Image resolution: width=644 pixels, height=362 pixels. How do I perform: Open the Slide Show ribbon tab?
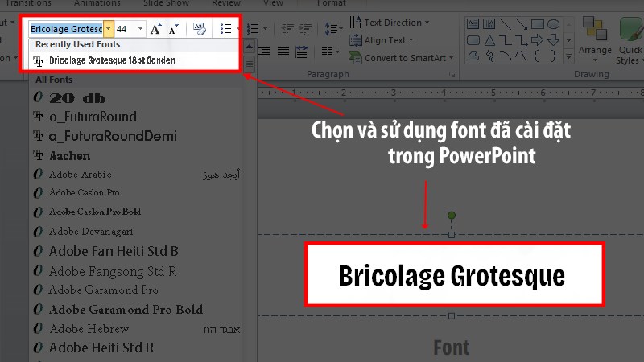(166, 3)
